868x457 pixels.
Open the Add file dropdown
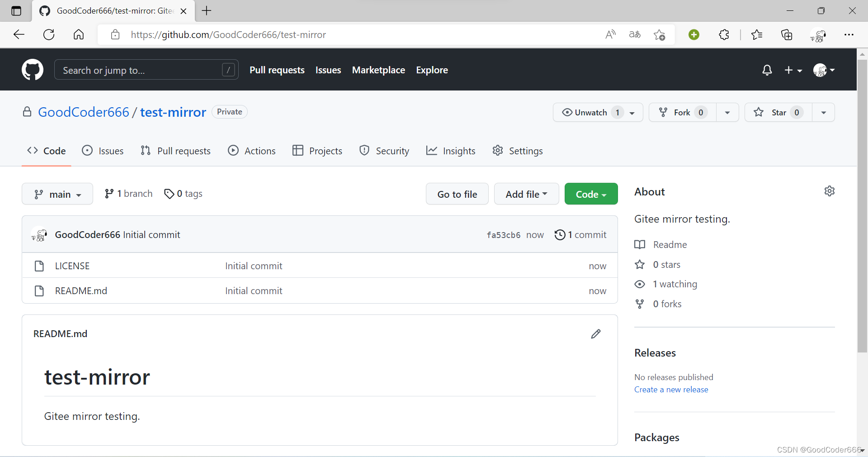(x=526, y=194)
